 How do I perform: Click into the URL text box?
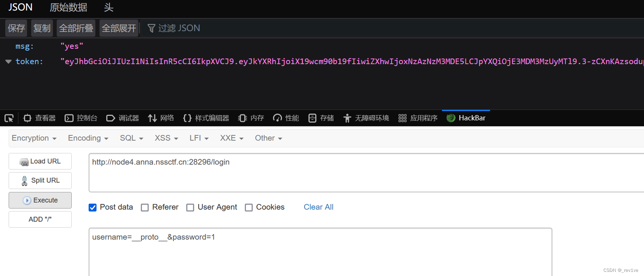[x=366, y=172]
